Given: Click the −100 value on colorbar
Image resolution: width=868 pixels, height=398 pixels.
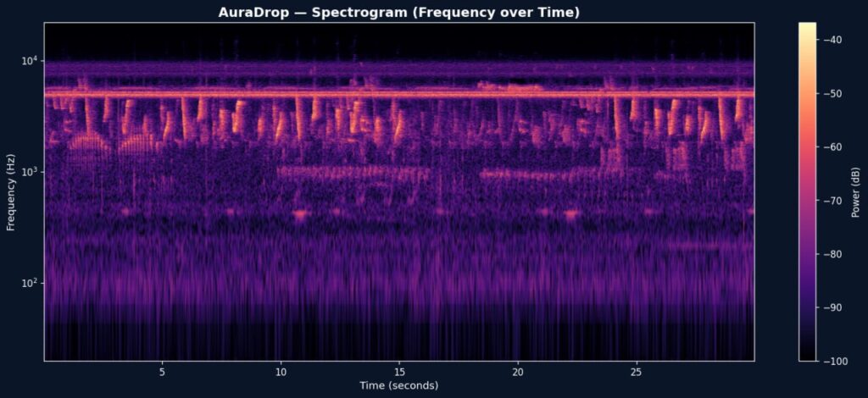Looking at the screenshot, I should click(x=834, y=361).
